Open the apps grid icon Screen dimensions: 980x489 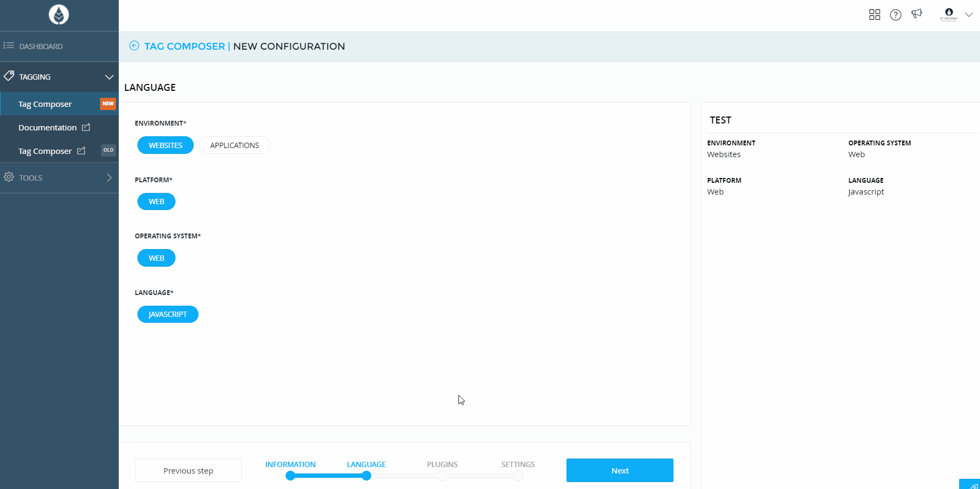(875, 15)
